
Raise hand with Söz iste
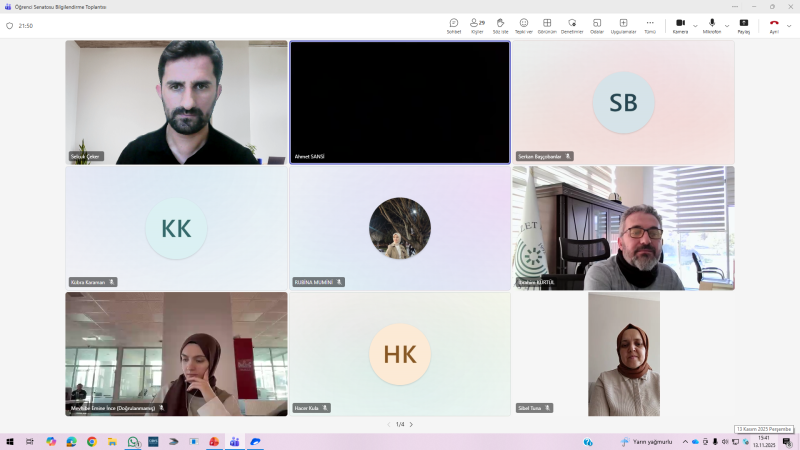[499, 25]
